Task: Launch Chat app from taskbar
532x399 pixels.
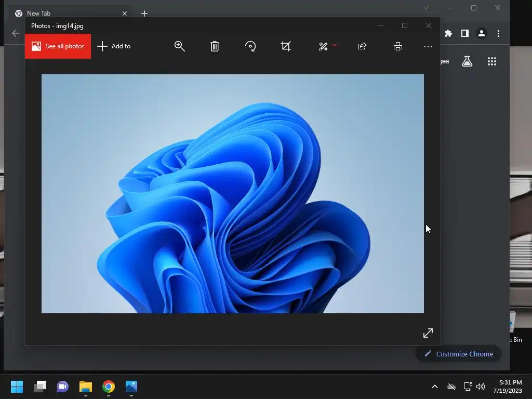Action: click(x=62, y=387)
